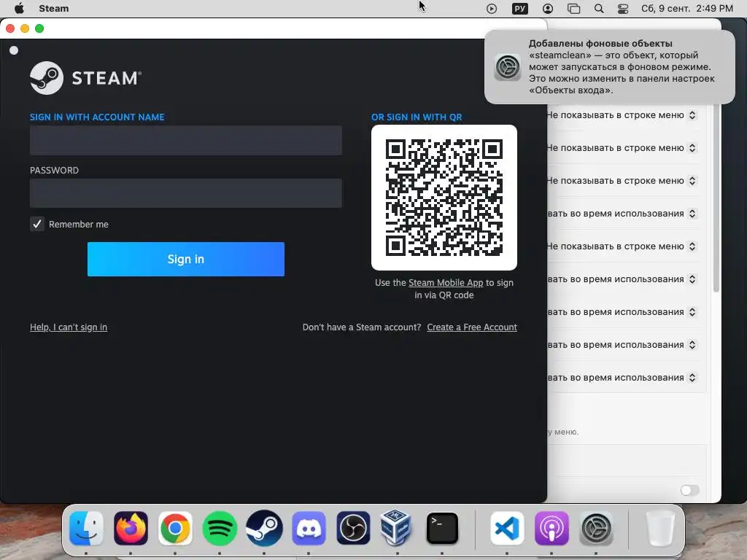
Task: Click the account name input field
Action: click(186, 141)
